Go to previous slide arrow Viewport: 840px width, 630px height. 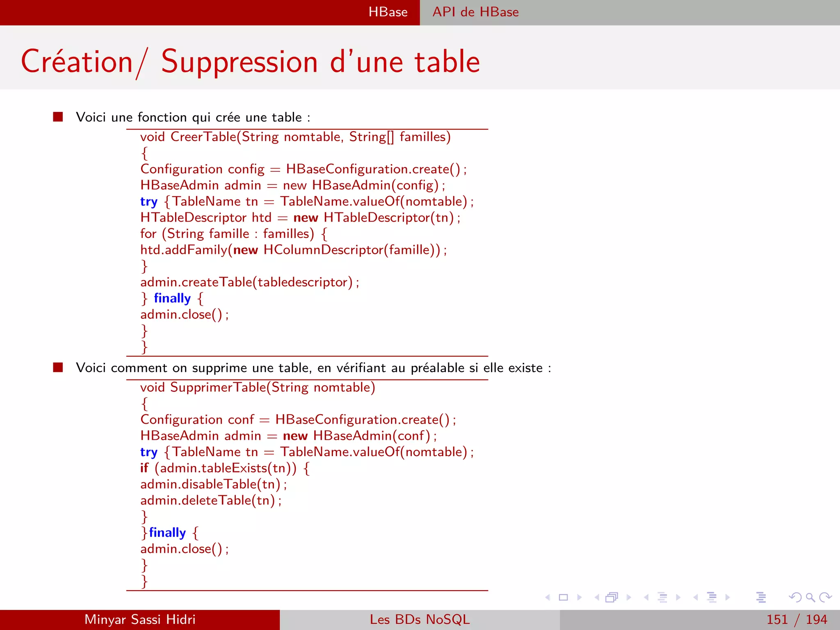(548, 598)
